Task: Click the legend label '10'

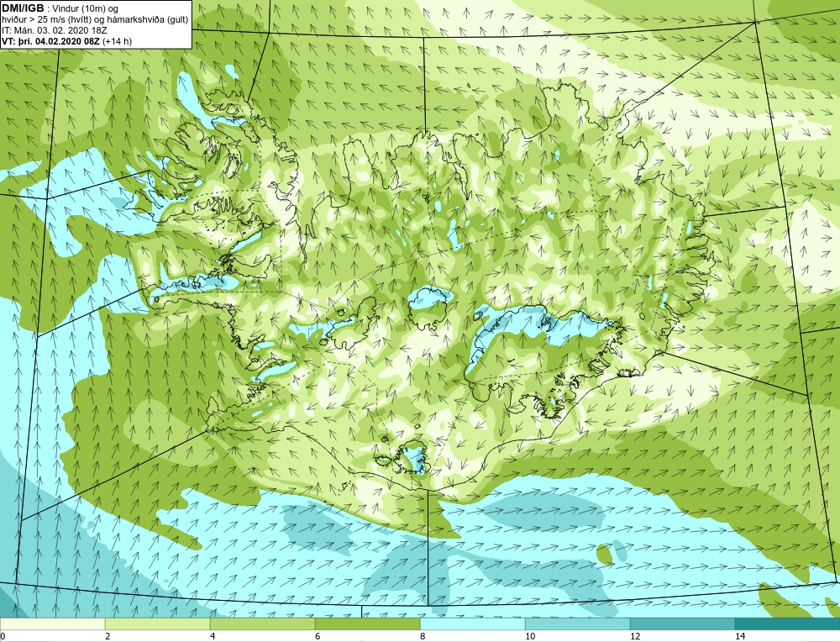Action: point(530,636)
